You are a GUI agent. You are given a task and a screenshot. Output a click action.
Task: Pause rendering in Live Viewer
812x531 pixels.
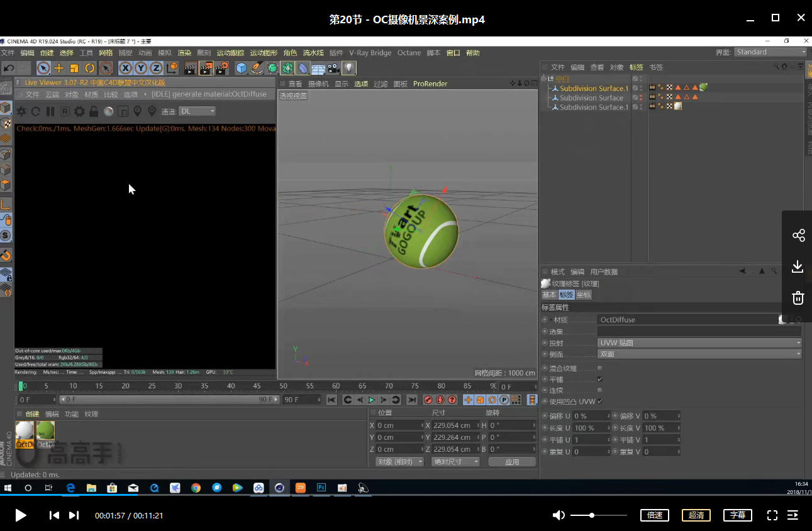click(x=50, y=111)
